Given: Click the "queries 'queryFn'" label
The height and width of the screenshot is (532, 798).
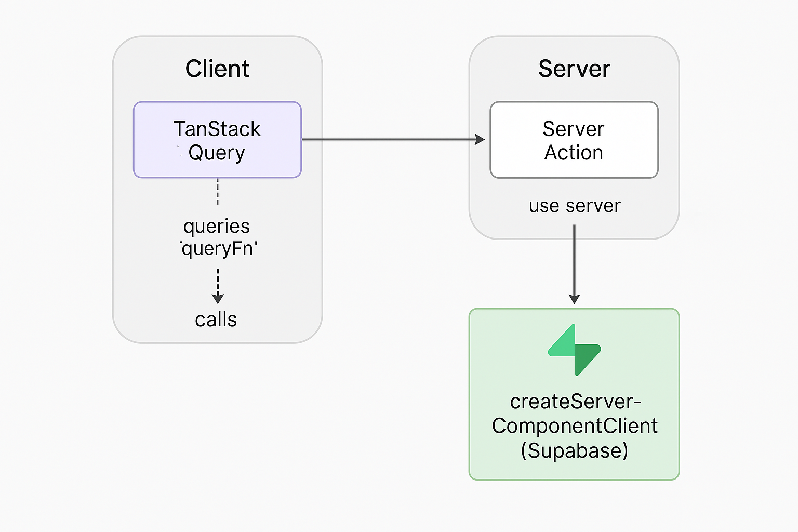Looking at the screenshot, I should pyautogui.click(x=218, y=237).
